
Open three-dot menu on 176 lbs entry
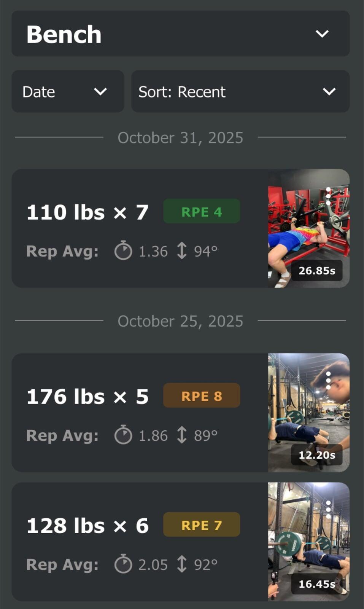pyautogui.click(x=328, y=380)
